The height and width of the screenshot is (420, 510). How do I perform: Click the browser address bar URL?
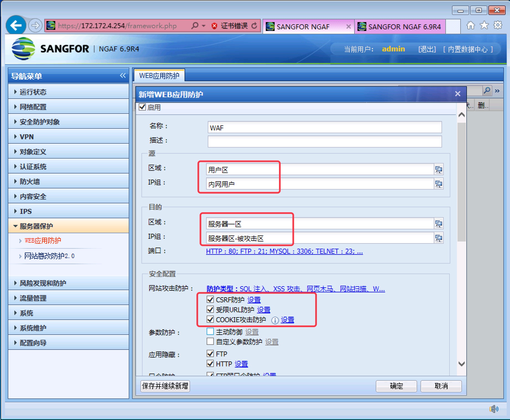pyautogui.click(x=117, y=26)
